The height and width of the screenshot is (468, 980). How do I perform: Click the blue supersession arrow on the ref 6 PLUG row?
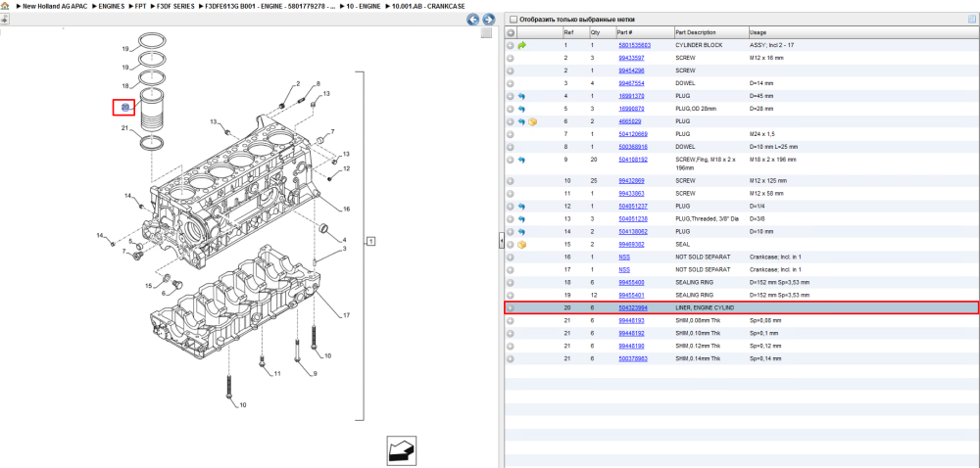(x=522, y=121)
